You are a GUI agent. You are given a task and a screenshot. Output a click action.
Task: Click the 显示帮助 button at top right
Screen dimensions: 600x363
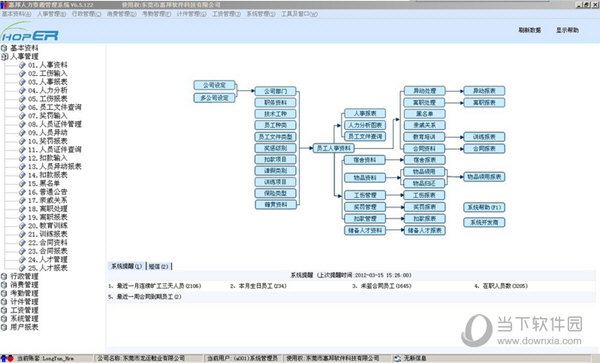567,30
